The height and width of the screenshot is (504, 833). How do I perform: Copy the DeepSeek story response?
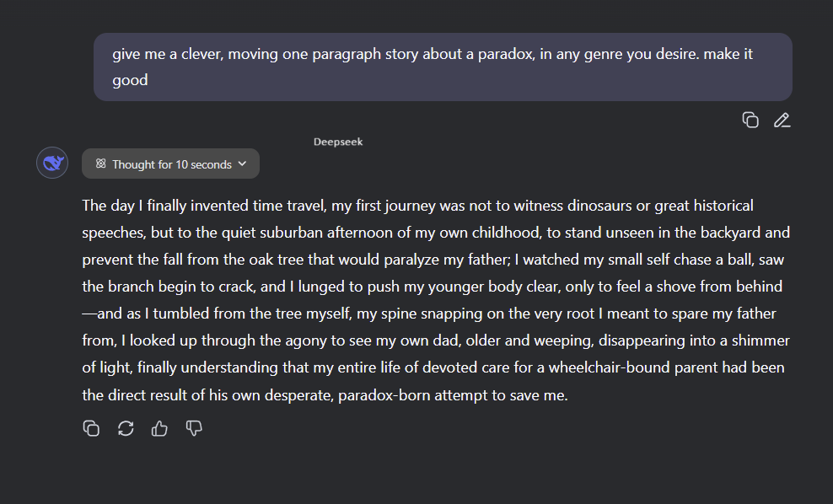coord(91,428)
